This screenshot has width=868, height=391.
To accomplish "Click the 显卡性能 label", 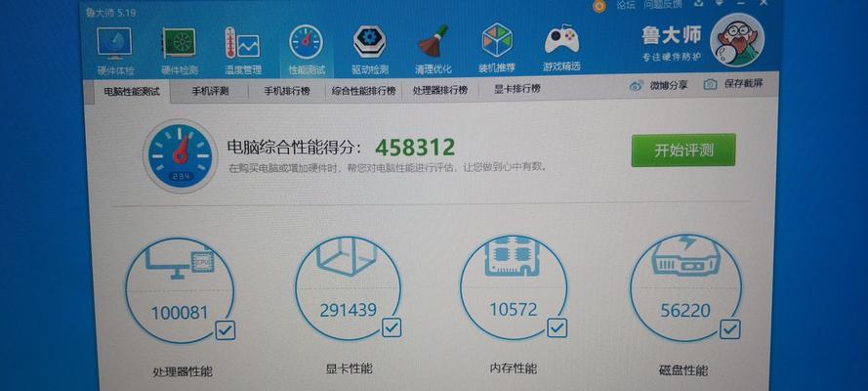I will point(349,369).
